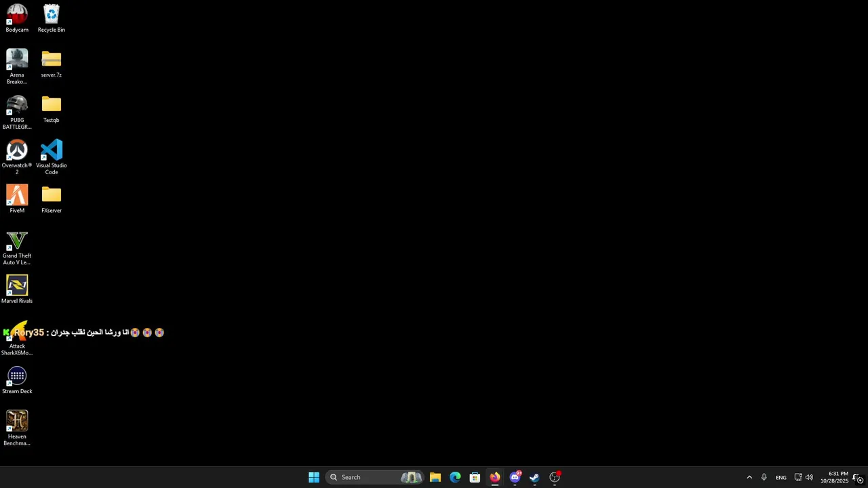The width and height of the screenshot is (868, 488).
Task: Select the Attack SharkX6 mouse shortcut
Action: [x=17, y=339]
